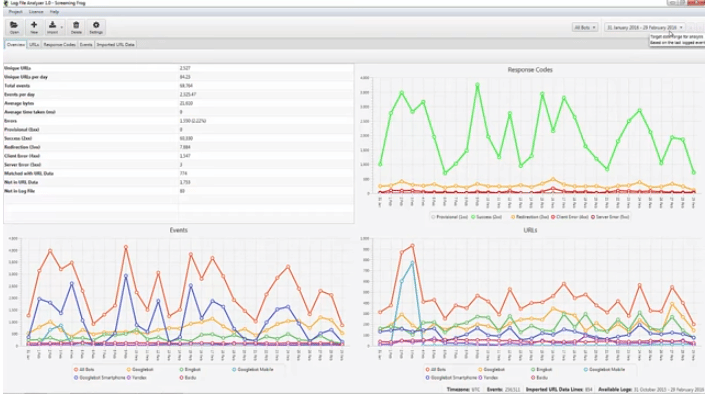Click Server Error (5xx) in Response Codes legend

click(x=610, y=217)
